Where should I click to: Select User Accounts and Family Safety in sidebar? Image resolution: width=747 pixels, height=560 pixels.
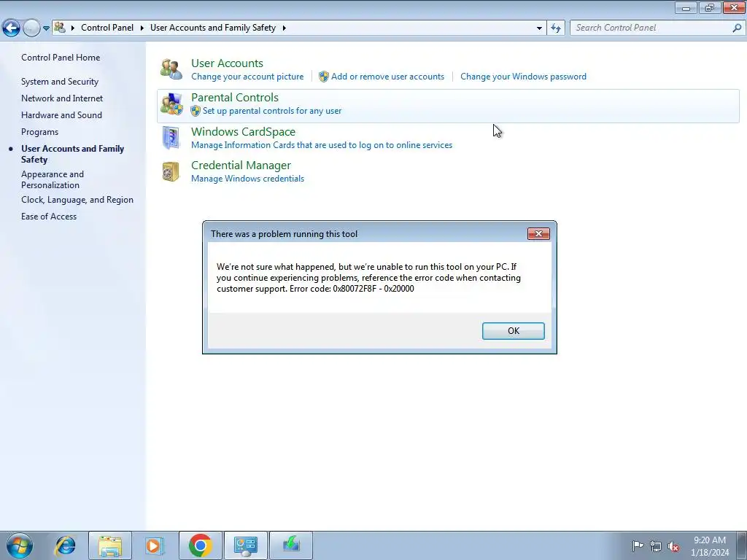click(x=72, y=154)
